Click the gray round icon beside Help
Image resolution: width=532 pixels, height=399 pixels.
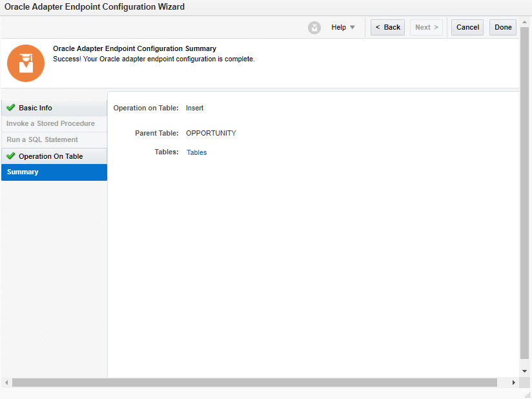314,28
